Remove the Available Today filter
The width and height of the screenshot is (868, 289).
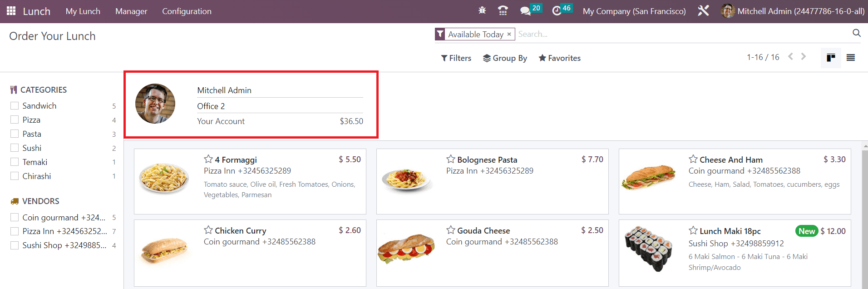509,35
